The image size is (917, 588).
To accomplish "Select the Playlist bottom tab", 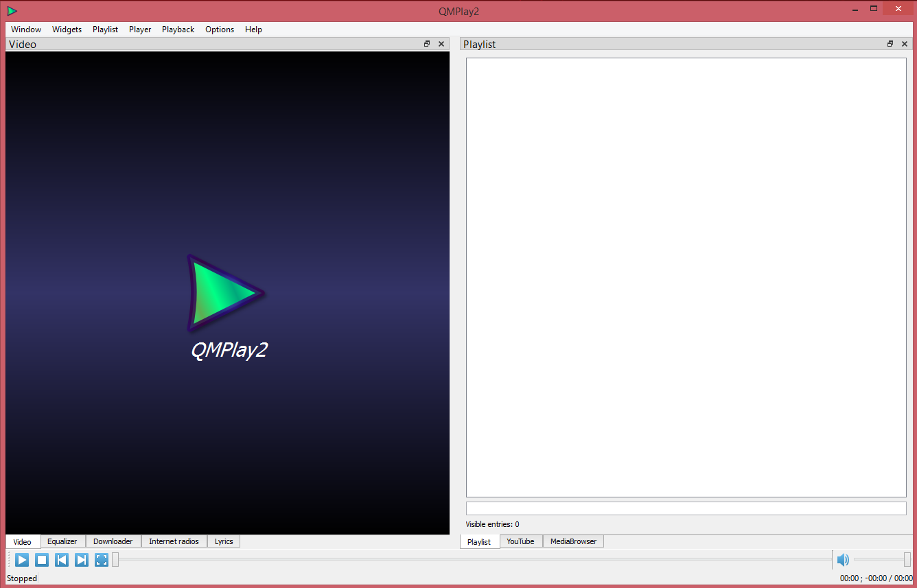I will point(479,542).
